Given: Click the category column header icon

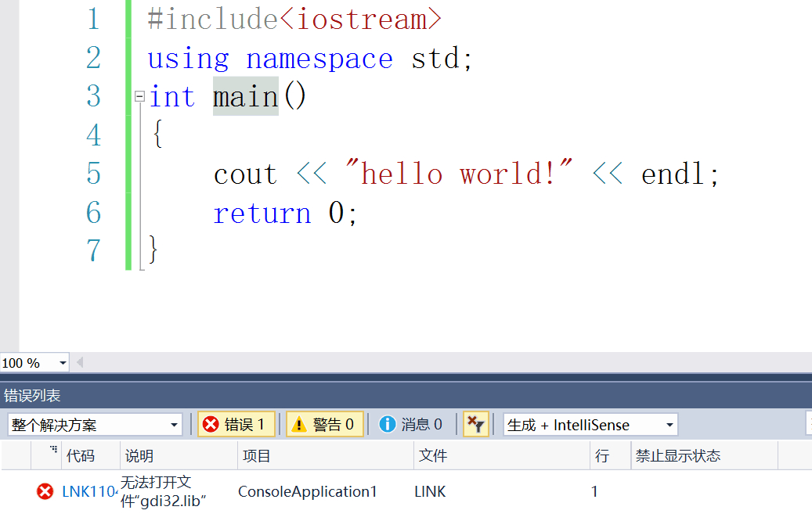Looking at the screenshot, I should pyautogui.click(x=53, y=449).
